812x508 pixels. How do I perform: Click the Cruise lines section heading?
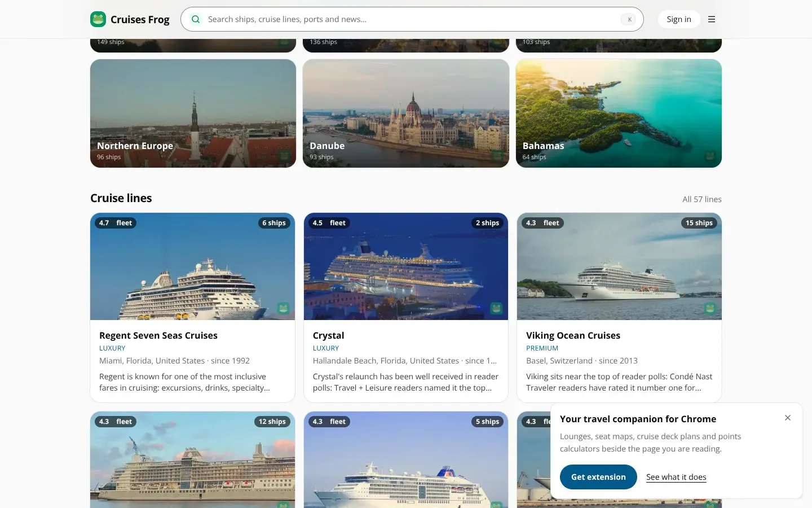click(x=121, y=198)
